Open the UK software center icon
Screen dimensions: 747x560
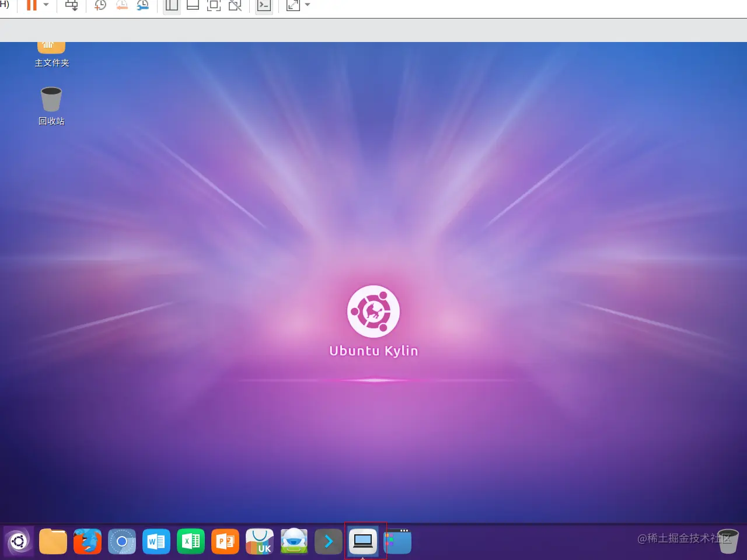tap(260, 541)
